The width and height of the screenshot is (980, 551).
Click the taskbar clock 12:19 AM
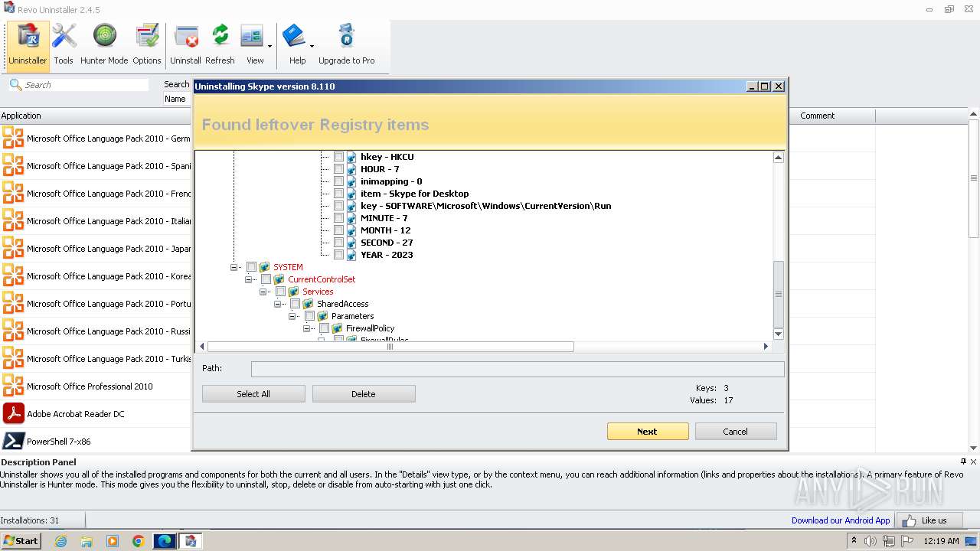pos(941,541)
